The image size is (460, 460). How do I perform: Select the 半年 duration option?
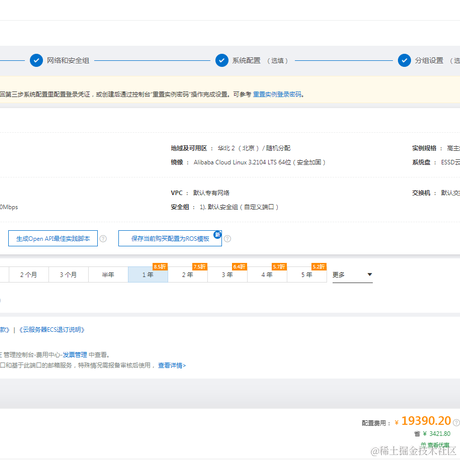click(108, 275)
